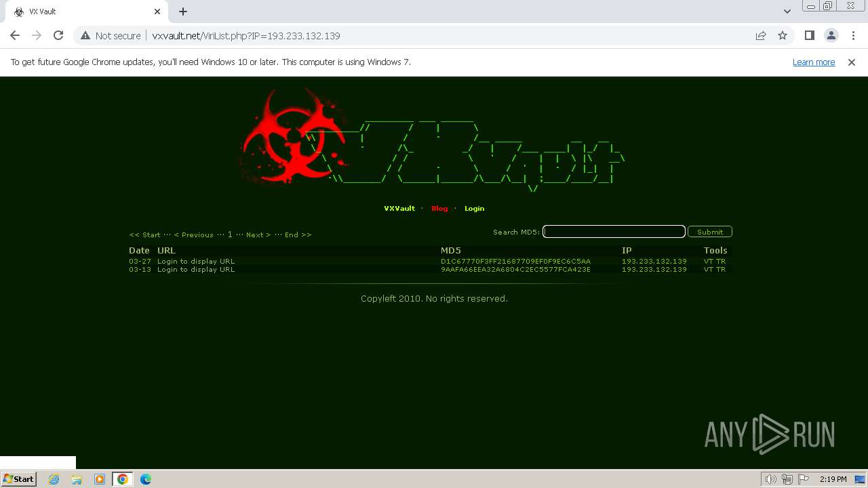Click IP 193.233.132.139 in 03-27 row
Viewport: 868px width, 488px height.
(x=654, y=262)
